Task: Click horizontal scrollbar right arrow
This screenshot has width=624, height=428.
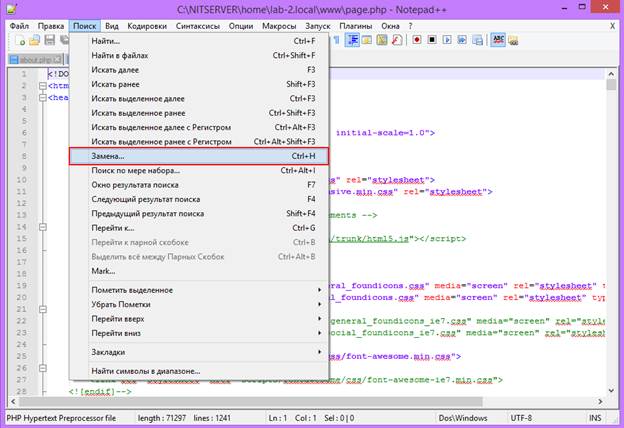Action: click(x=600, y=401)
